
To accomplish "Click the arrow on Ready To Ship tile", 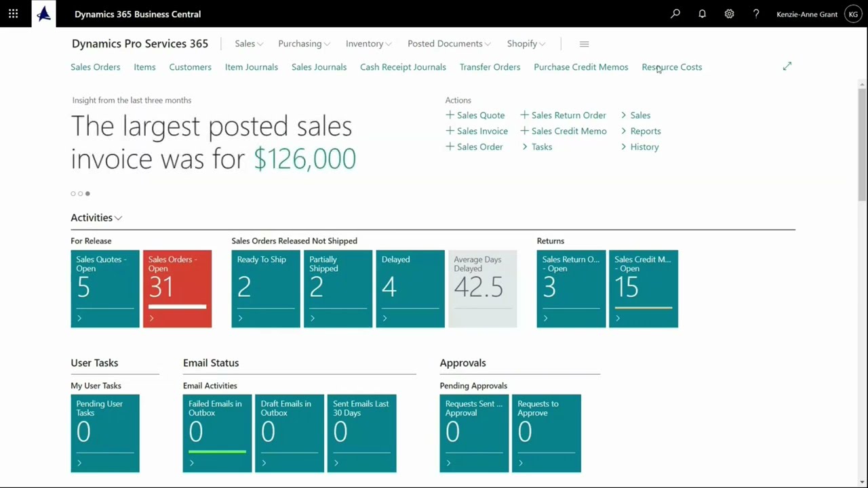I will (240, 318).
